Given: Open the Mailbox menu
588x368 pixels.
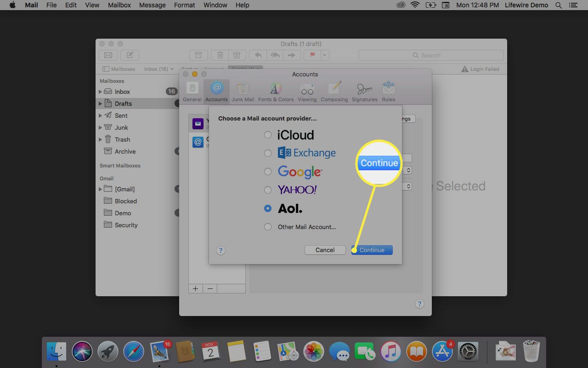Looking at the screenshot, I should pos(119,5).
